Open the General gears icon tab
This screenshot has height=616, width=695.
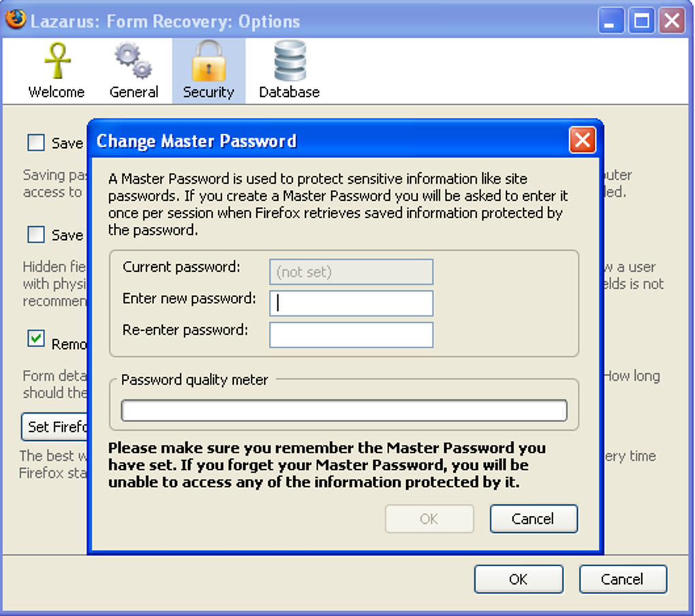pos(134,71)
